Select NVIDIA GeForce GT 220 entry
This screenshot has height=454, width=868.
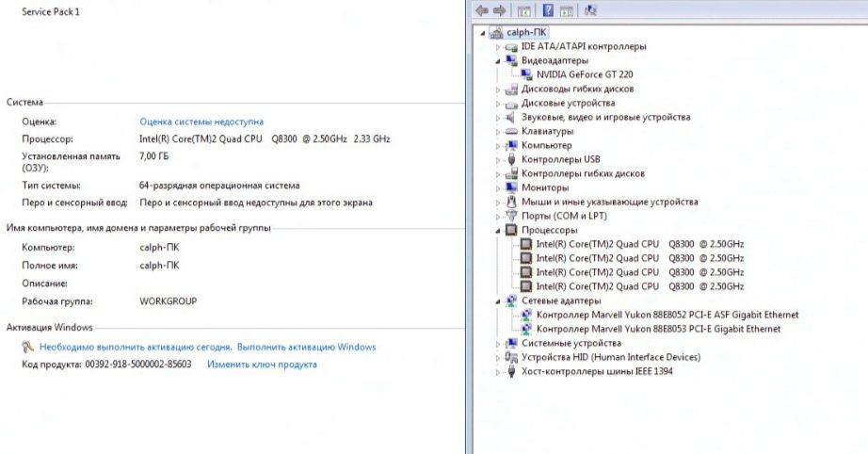tap(585, 74)
